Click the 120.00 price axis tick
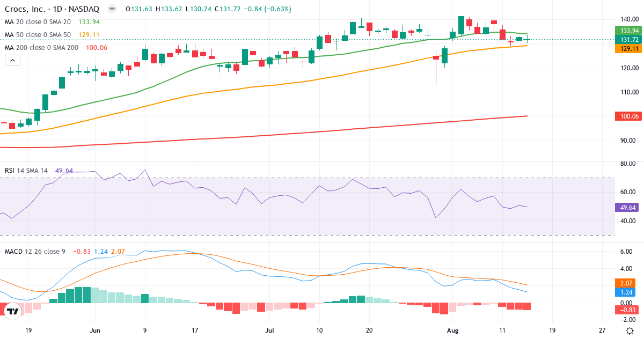This screenshot has height=338, width=644. [x=628, y=68]
